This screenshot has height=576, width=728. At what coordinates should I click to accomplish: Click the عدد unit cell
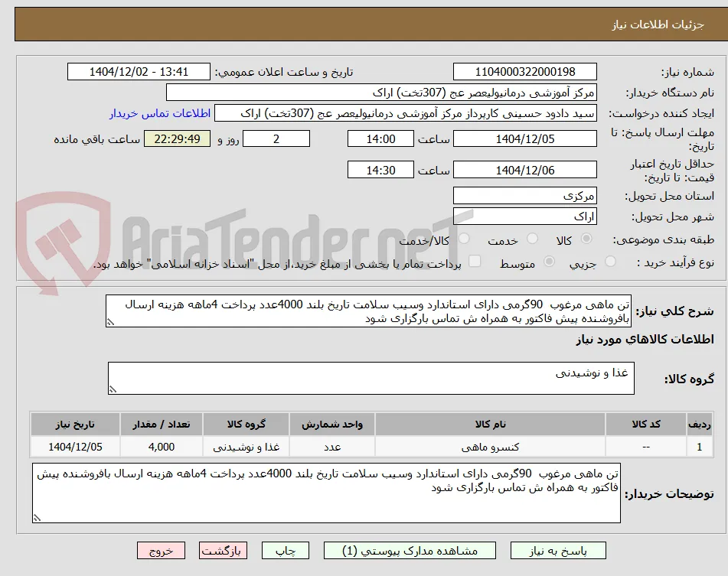click(x=332, y=447)
